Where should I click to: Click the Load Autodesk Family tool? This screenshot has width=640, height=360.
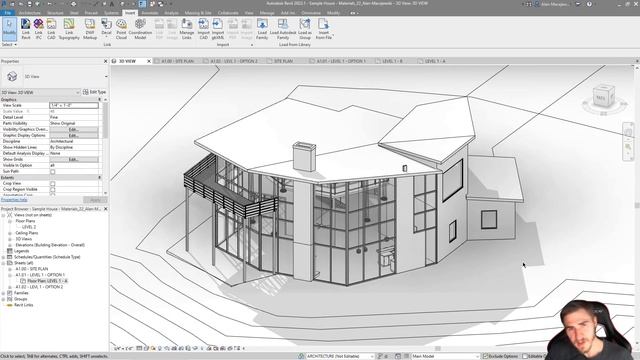[283, 29]
